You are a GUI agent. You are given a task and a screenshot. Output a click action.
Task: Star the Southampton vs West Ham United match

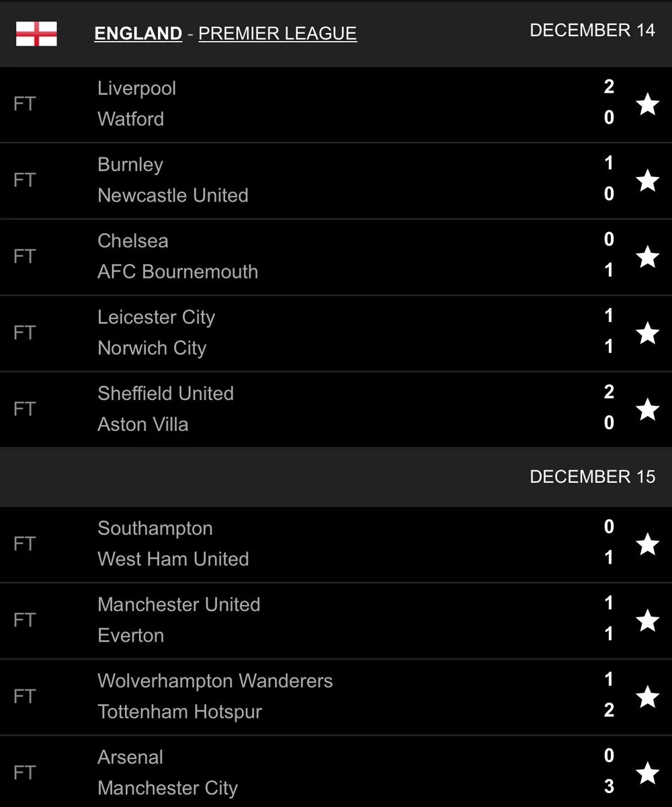point(647,544)
